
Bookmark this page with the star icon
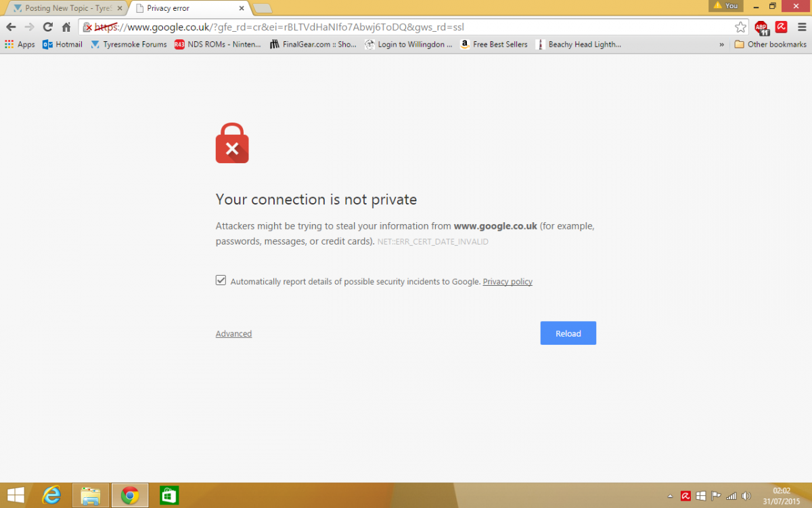click(x=740, y=27)
